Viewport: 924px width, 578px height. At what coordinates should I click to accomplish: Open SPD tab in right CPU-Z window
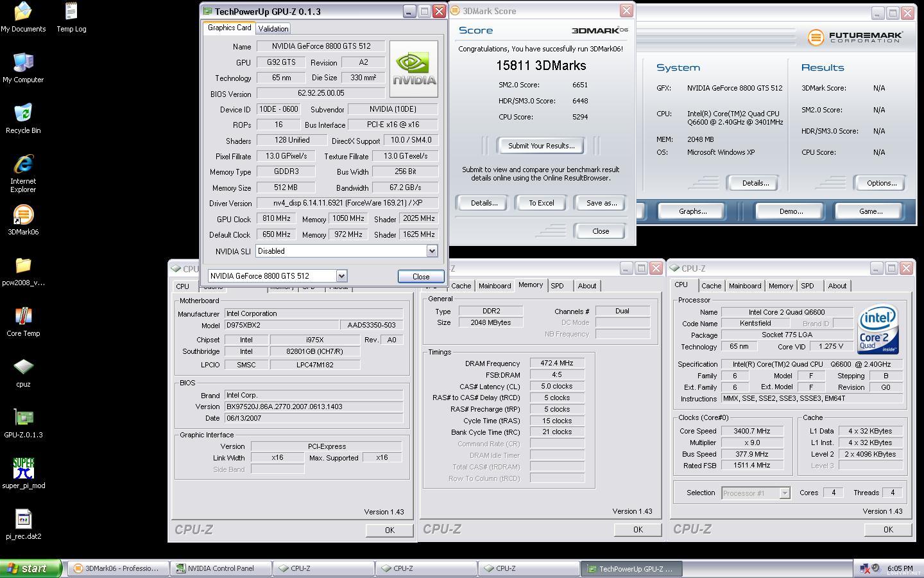coord(807,286)
